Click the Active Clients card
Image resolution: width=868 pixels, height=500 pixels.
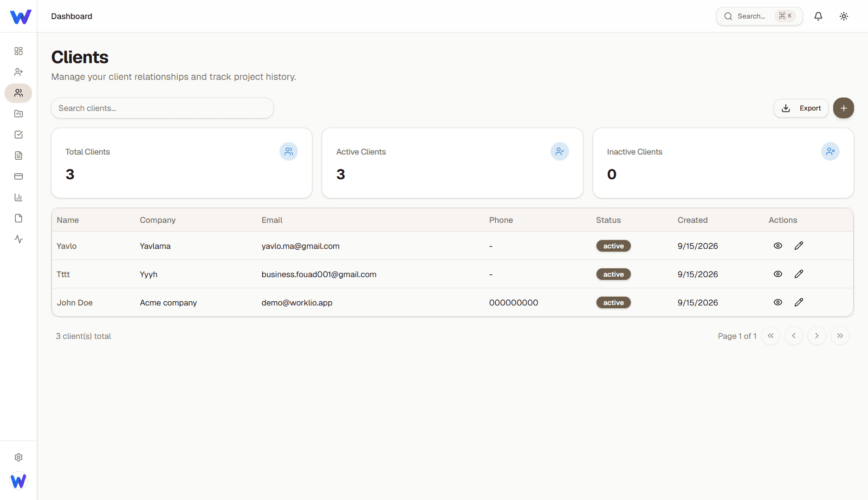click(453, 163)
